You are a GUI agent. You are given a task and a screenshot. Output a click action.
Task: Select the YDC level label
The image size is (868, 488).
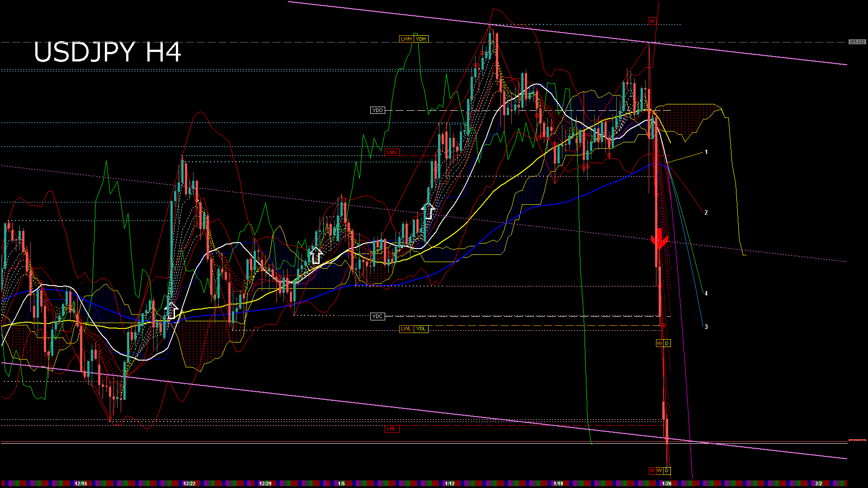377,316
